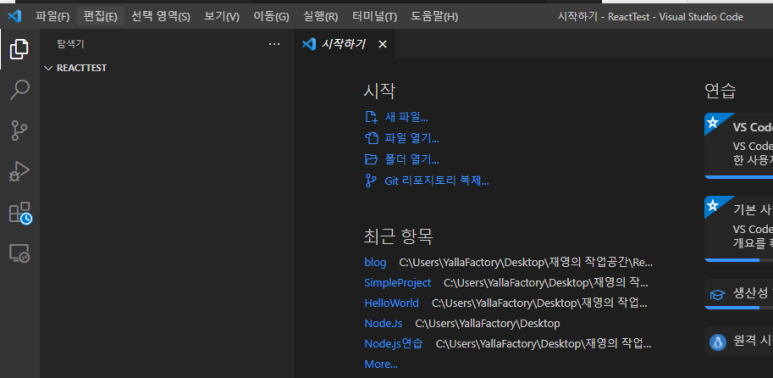773x378 pixels.
Task: Open the 선택 영역(S) menu
Action: [160, 17]
